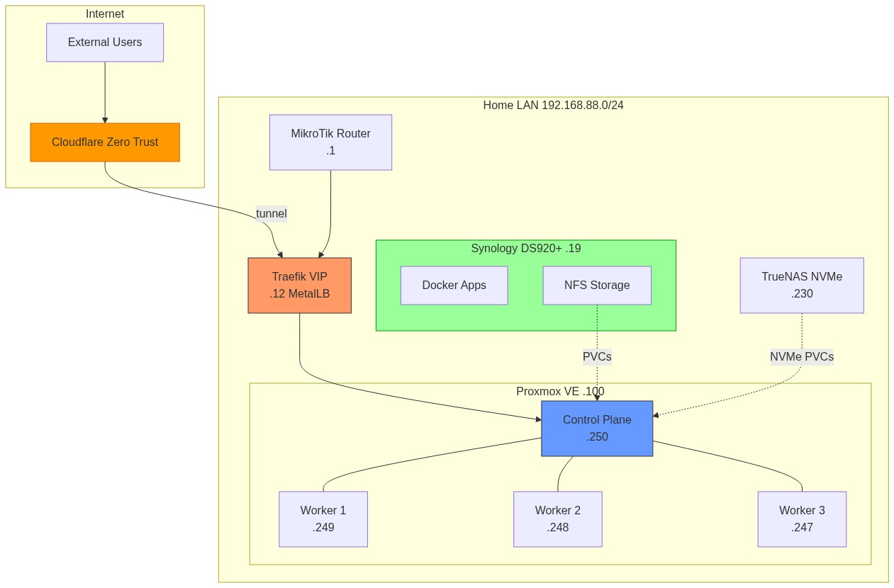Select the NFS Storage node
This screenshot has width=894, height=588.
point(597,285)
